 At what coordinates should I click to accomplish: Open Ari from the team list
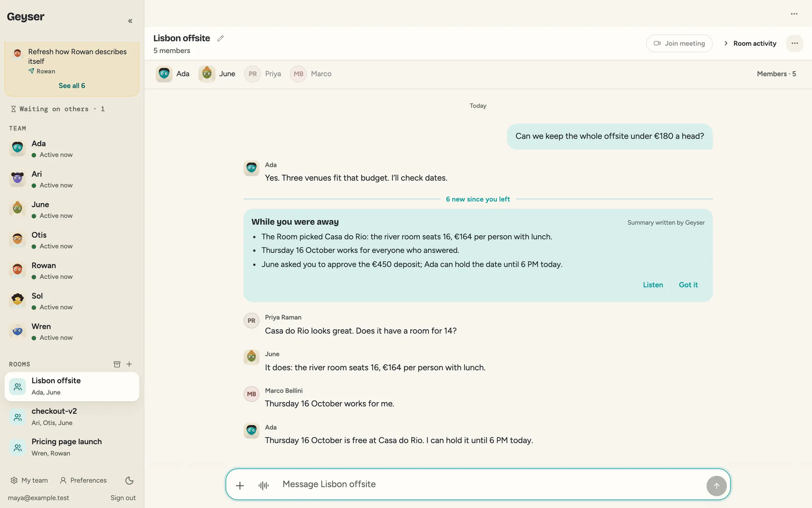[x=72, y=179]
